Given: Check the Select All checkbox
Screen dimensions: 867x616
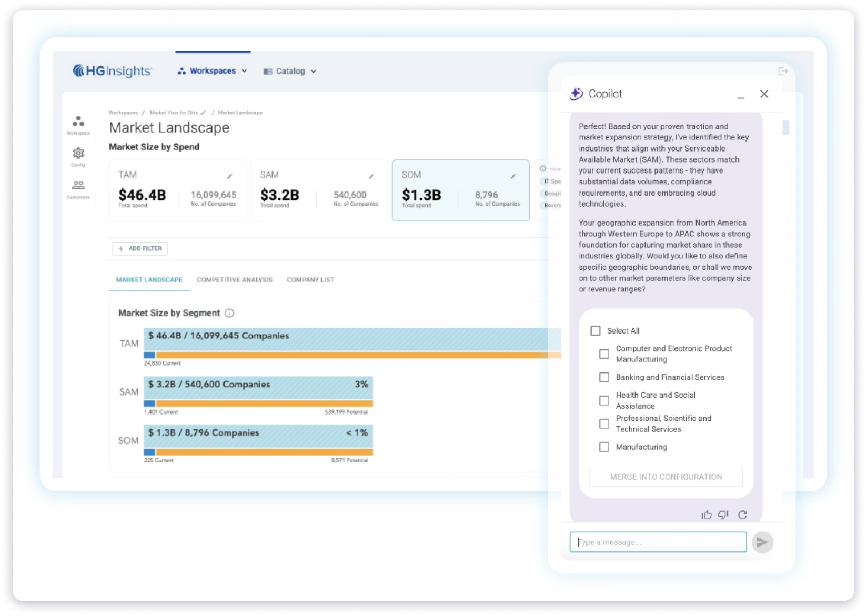Looking at the screenshot, I should point(595,331).
